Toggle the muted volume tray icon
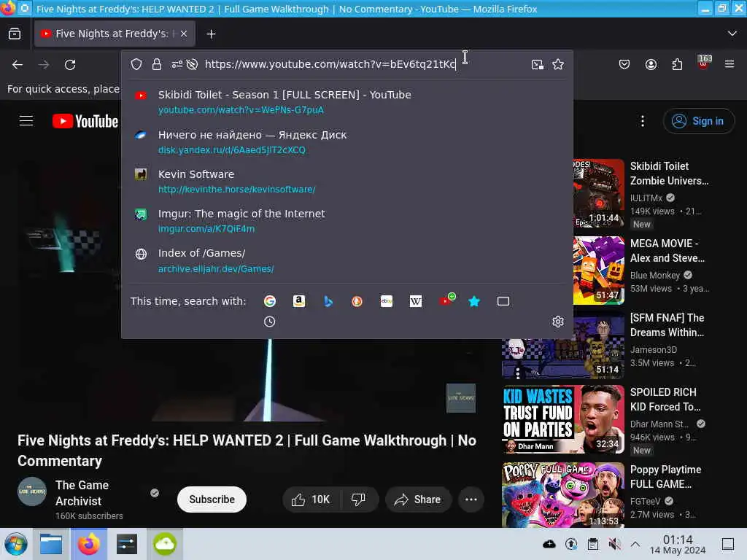The image size is (747, 560). (x=614, y=544)
